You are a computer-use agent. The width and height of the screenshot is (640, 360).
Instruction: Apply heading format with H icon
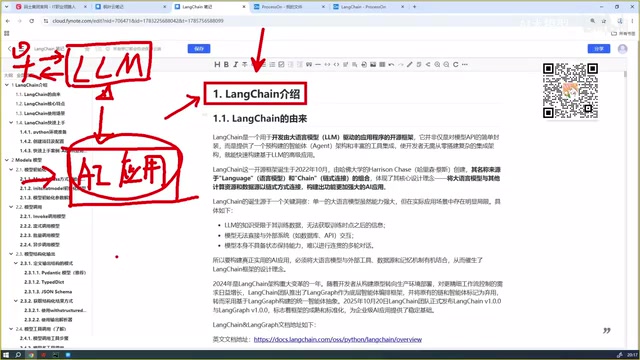pyautogui.click(x=217, y=64)
